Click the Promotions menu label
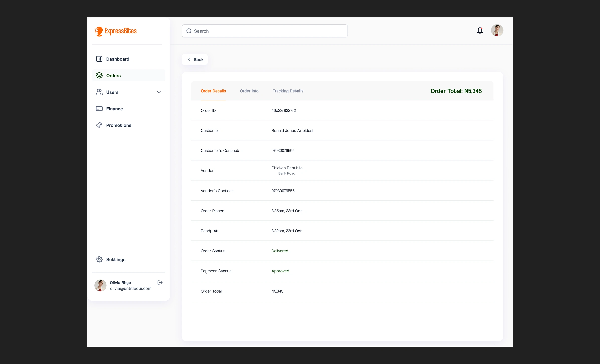 119,125
